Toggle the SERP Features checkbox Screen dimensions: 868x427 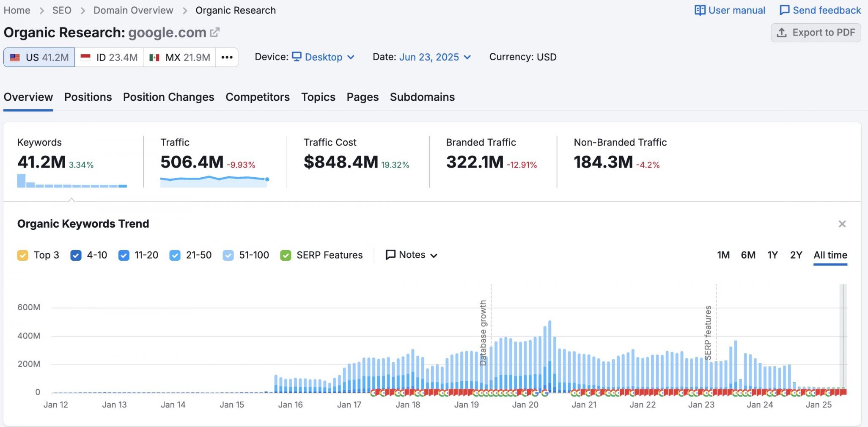point(286,255)
